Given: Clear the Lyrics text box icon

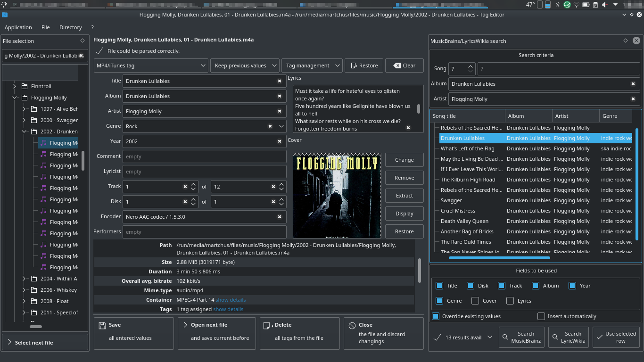Looking at the screenshot, I should [408, 128].
